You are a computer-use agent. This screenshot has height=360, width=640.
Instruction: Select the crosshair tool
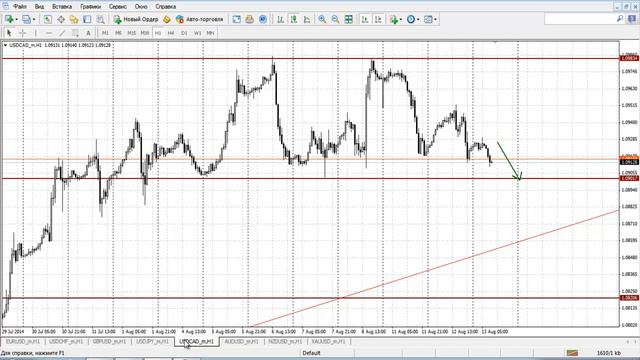22,33
